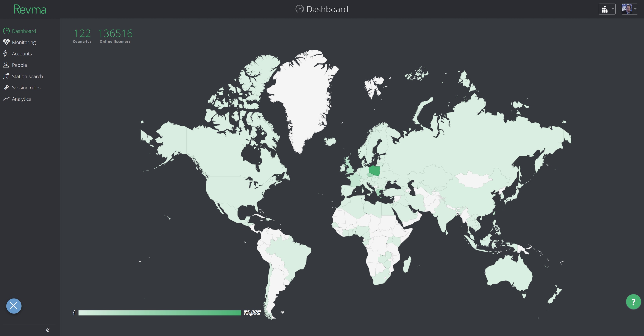Image resolution: width=644 pixels, height=336 pixels.
Task: Select Poland on the world map
Action: (x=375, y=171)
